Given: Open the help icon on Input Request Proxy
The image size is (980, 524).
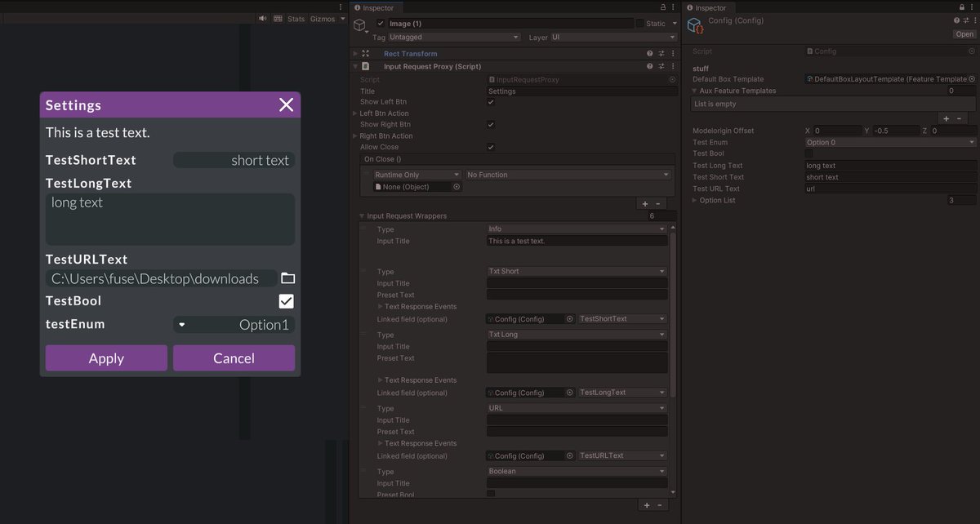Looking at the screenshot, I should pyautogui.click(x=649, y=66).
